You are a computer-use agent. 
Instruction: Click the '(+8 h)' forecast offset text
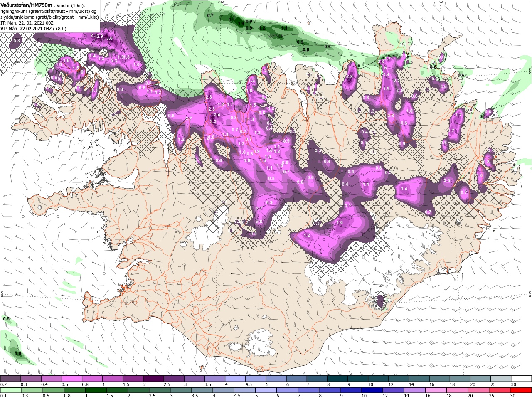[x=60, y=29]
